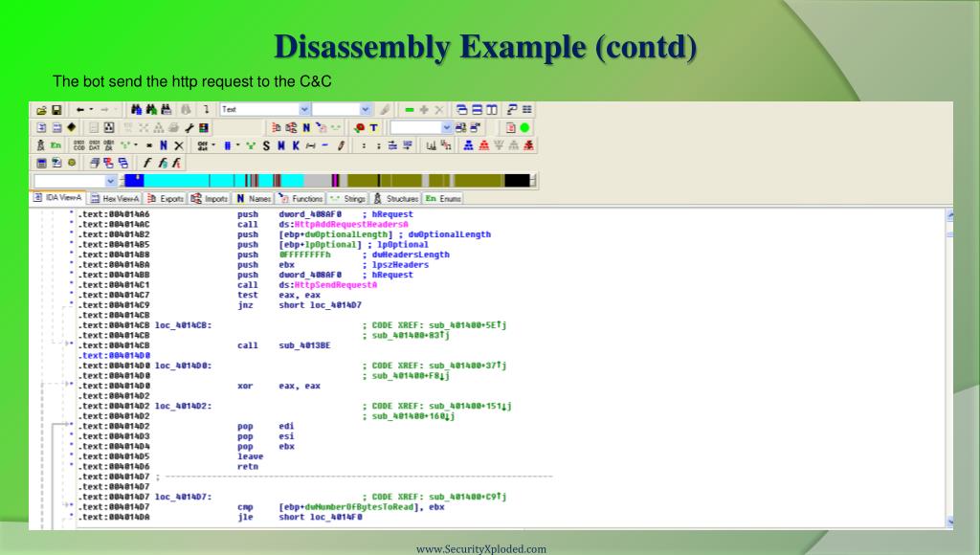Screen dimensions: 980x555
Task: Expand the blue # number format dropdown
Action: [238, 145]
